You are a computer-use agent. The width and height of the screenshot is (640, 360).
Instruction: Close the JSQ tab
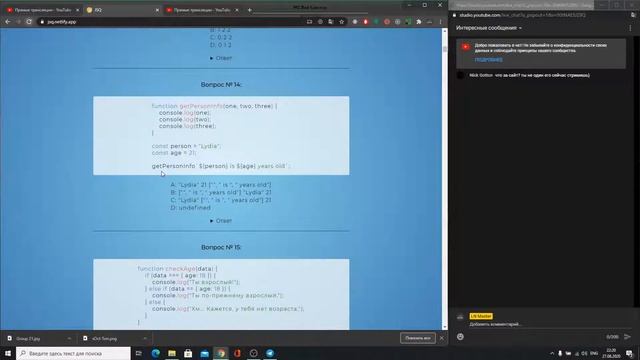(x=157, y=10)
